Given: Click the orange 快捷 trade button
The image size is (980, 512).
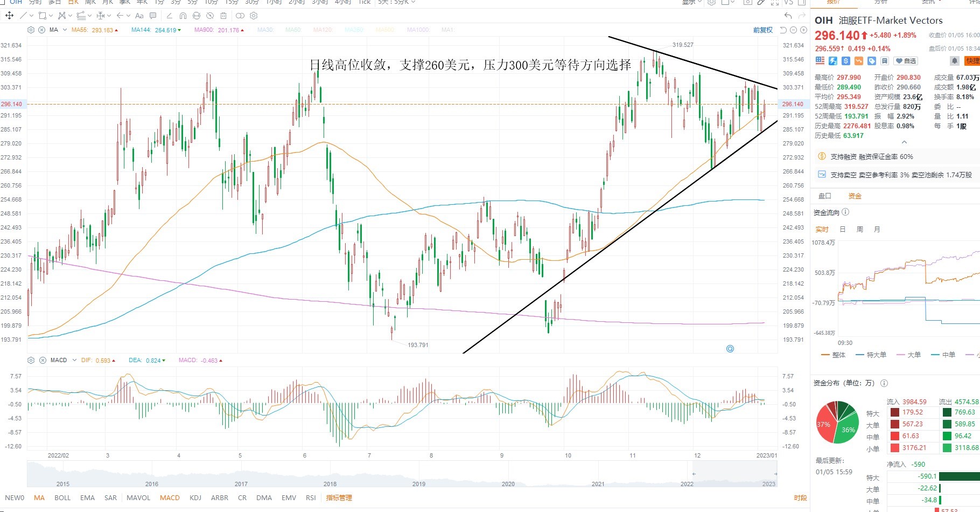Looking at the screenshot, I should click(x=972, y=61).
